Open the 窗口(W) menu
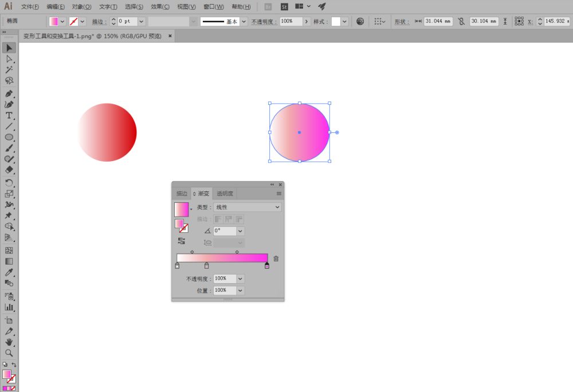The height and width of the screenshot is (392, 573). (213, 7)
